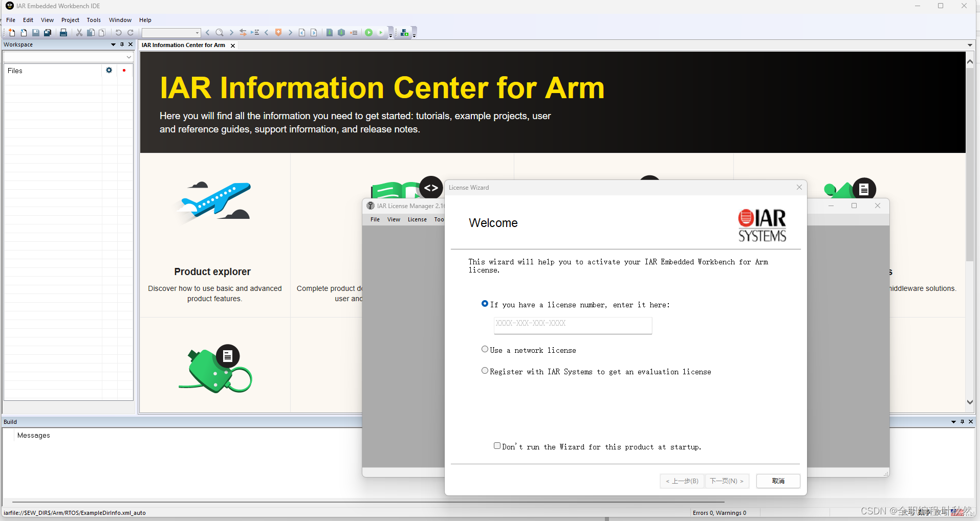
Task: Click the Replace arrows toolbar icon
Action: pyautogui.click(x=243, y=33)
